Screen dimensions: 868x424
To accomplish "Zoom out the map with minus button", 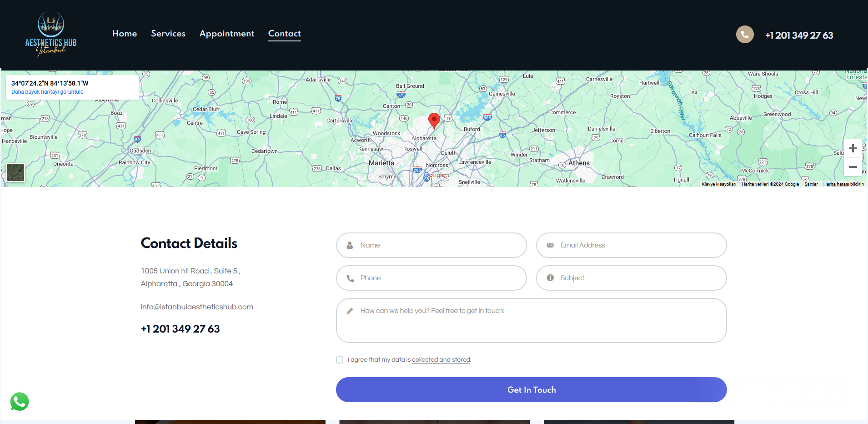I will click(x=853, y=167).
